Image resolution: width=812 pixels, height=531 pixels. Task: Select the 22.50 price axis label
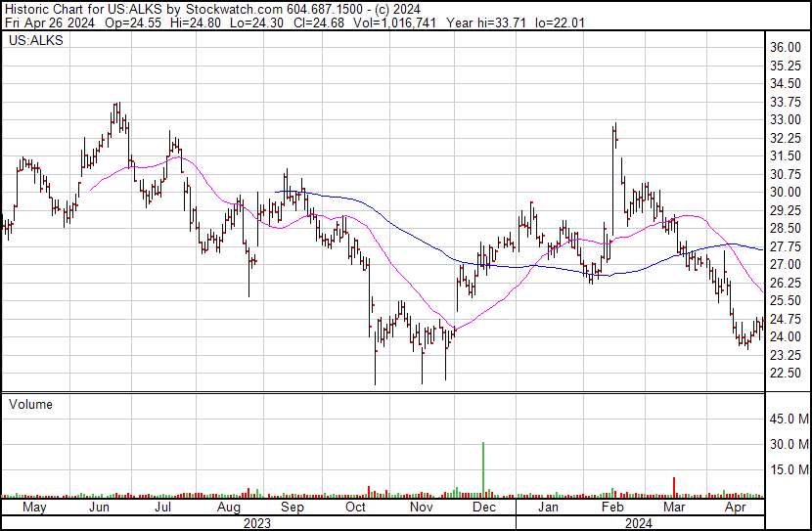(786, 373)
